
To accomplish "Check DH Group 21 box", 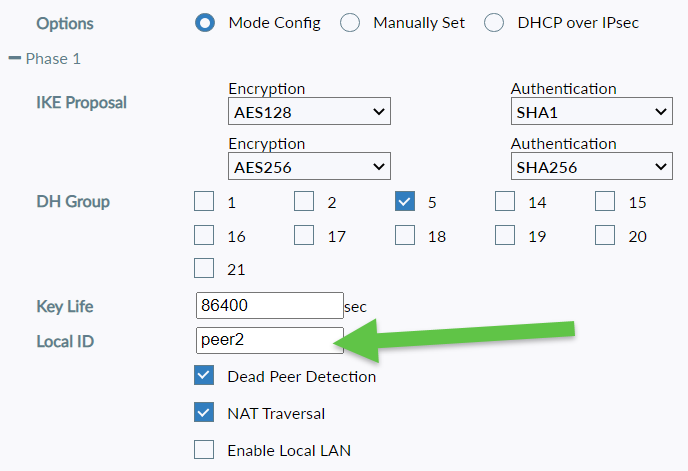I will point(204,269).
